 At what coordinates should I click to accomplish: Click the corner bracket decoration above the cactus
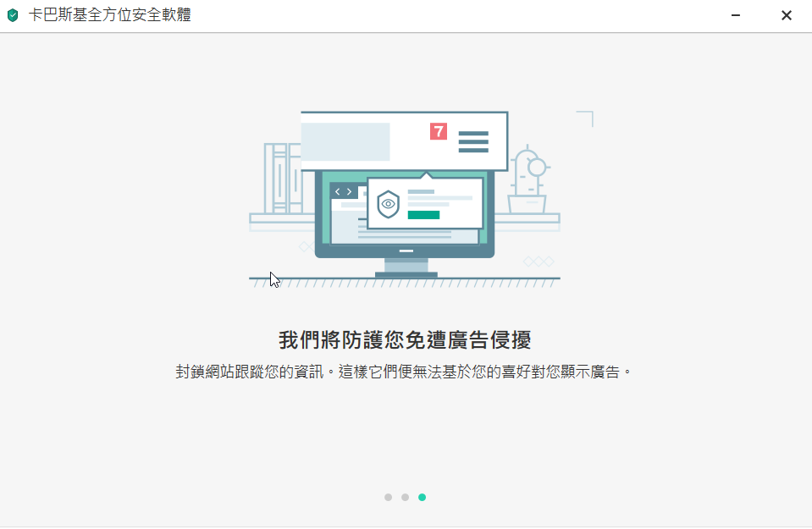click(x=585, y=118)
